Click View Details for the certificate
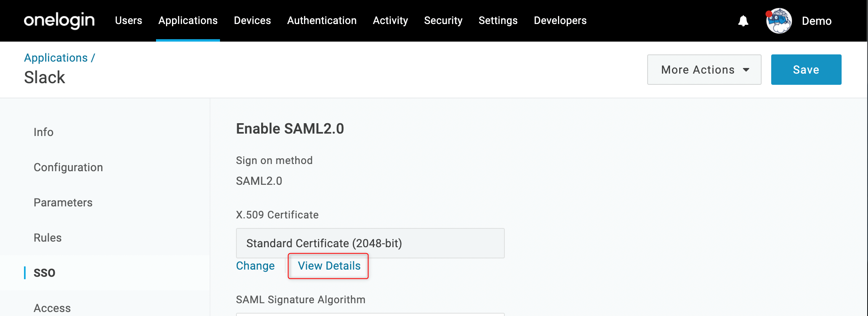This screenshot has height=316, width=868. 329,266
